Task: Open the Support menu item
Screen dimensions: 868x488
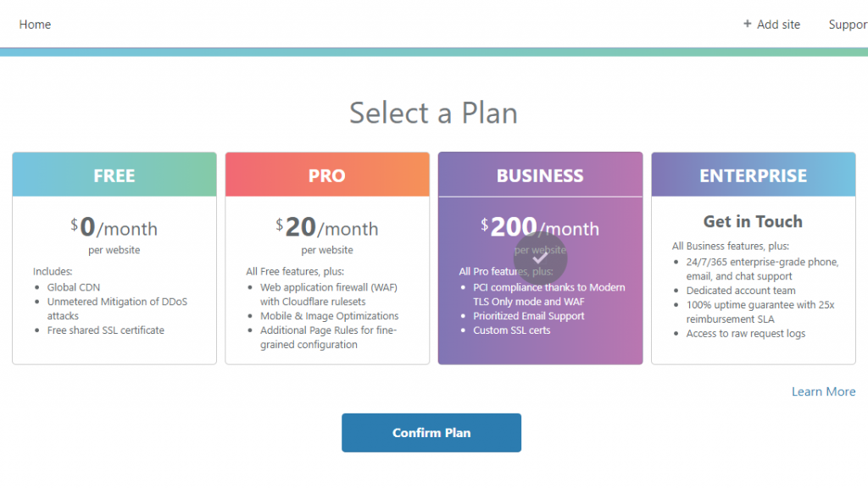Action: pyautogui.click(x=848, y=25)
